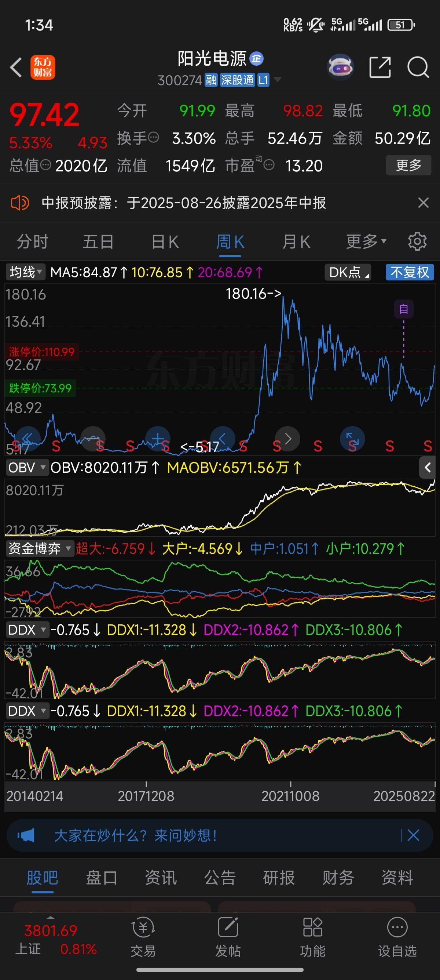This screenshot has width=440, height=980.
Task: Move chart one step left
Action: click(223, 439)
